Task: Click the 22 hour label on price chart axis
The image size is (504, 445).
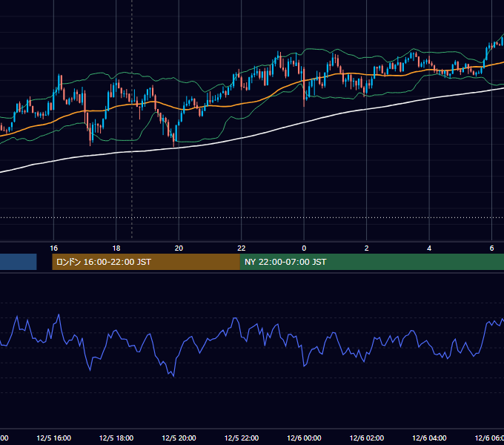Action: click(x=242, y=248)
